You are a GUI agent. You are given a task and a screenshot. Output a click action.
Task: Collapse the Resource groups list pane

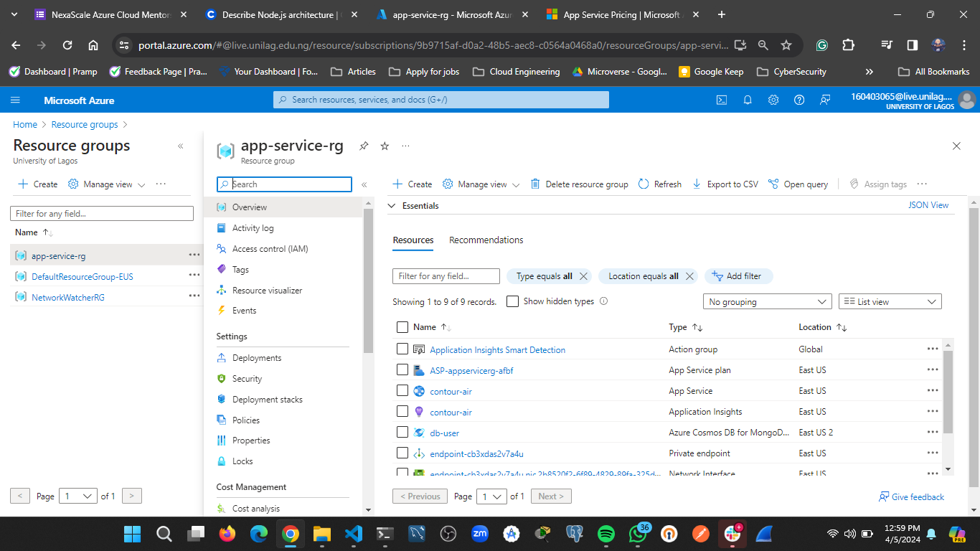click(181, 146)
